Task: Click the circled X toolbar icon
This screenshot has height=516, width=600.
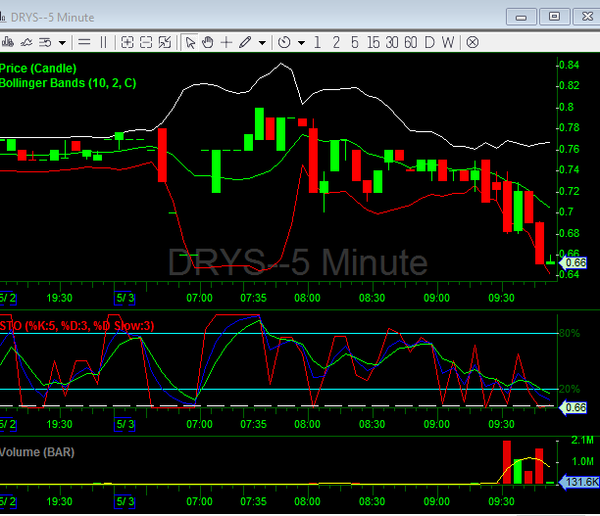Action: tap(472, 42)
